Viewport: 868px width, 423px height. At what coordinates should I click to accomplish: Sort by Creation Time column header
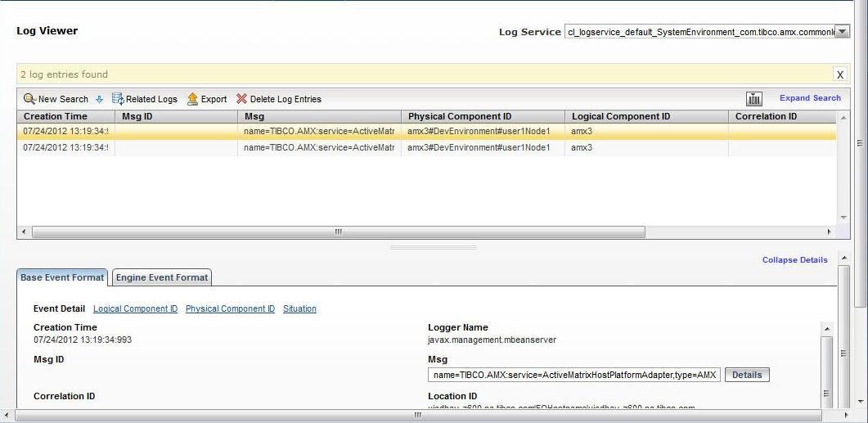[66, 116]
